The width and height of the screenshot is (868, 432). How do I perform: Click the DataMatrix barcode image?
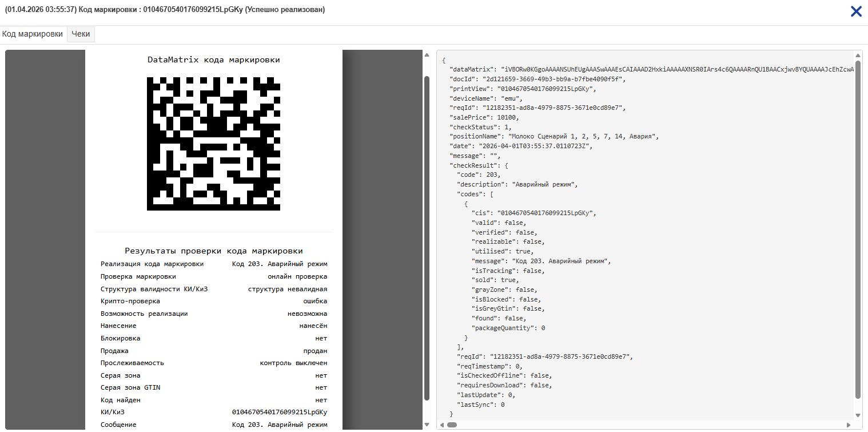click(x=213, y=144)
